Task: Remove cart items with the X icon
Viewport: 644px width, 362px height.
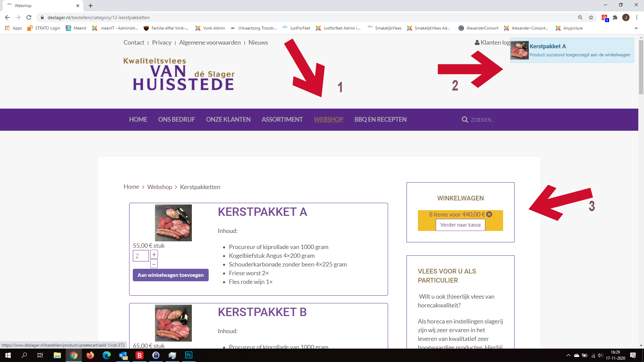Action: pyautogui.click(x=489, y=214)
